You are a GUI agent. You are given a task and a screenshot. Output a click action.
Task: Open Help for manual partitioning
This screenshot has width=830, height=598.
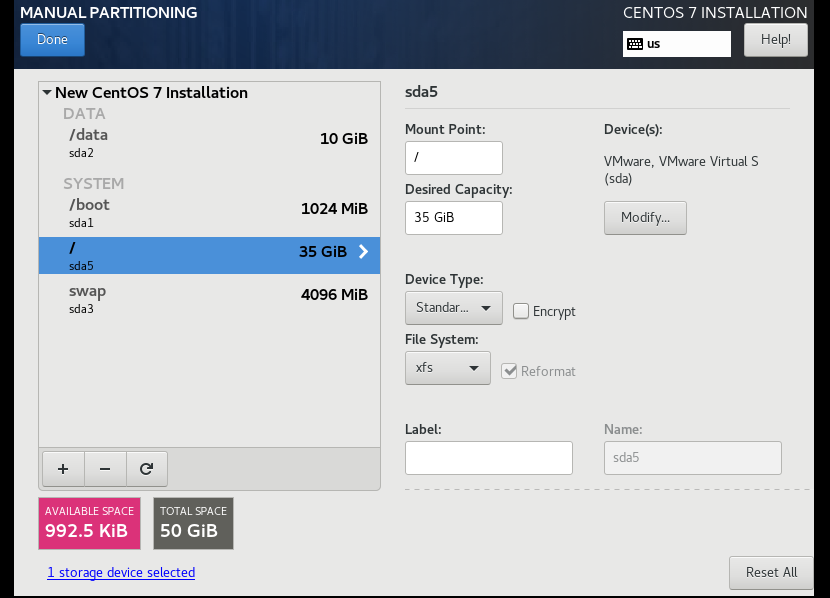[775, 40]
